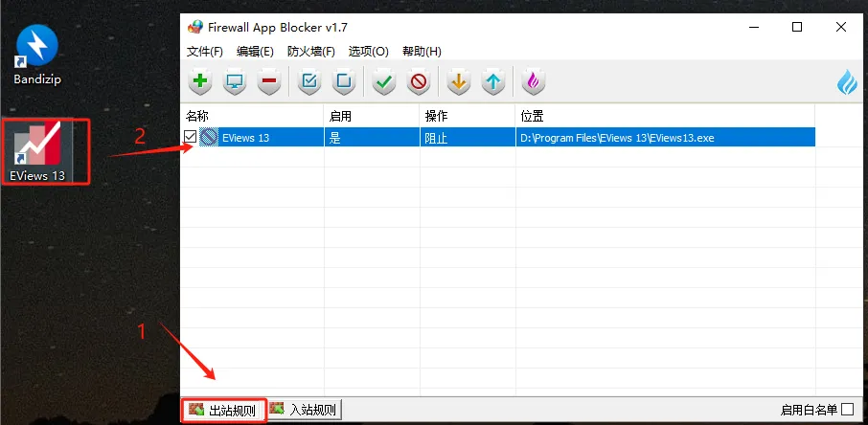Click the blocked status icon beside EViews 13
868x425 pixels.
point(209,137)
